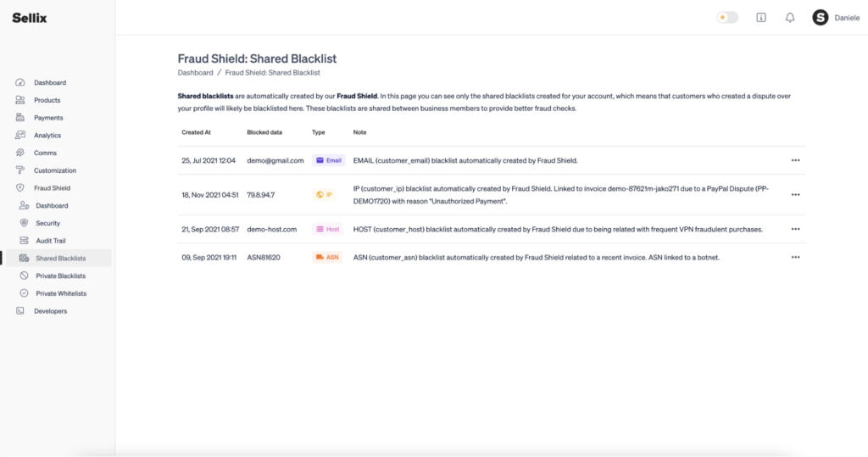Screen dimensions: 868x457
Task: Click the Payments icon in sidebar
Action: click(x=20, y=118)
